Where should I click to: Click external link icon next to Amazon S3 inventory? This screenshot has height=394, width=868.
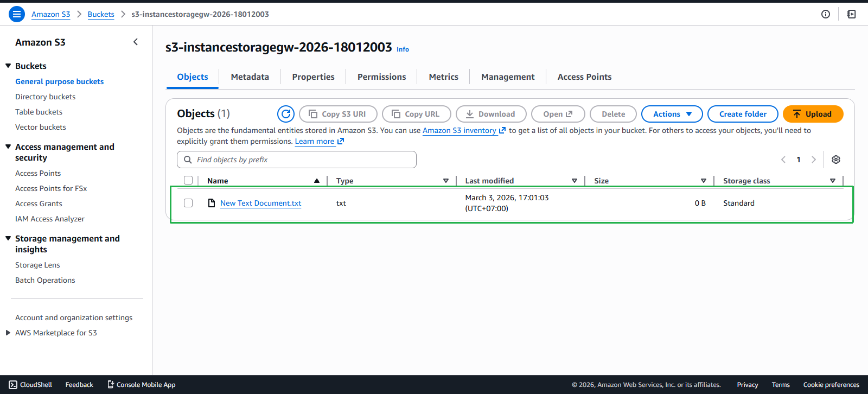[502, 130]
